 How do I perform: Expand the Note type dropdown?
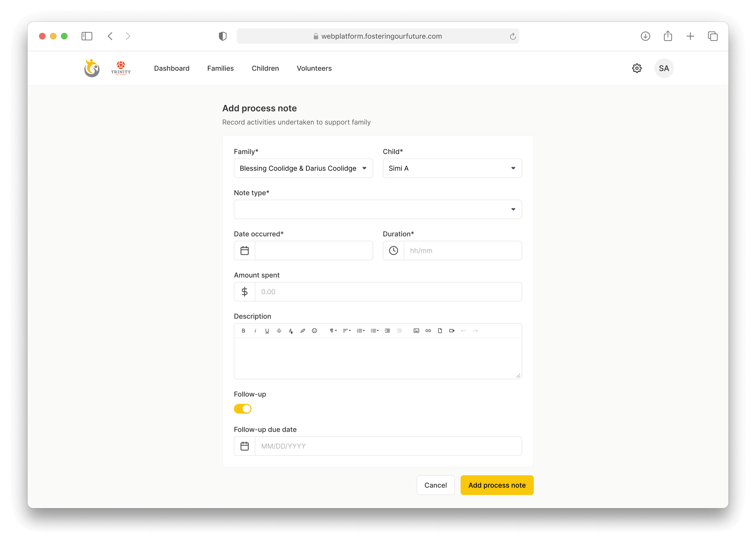click(377, 209)
